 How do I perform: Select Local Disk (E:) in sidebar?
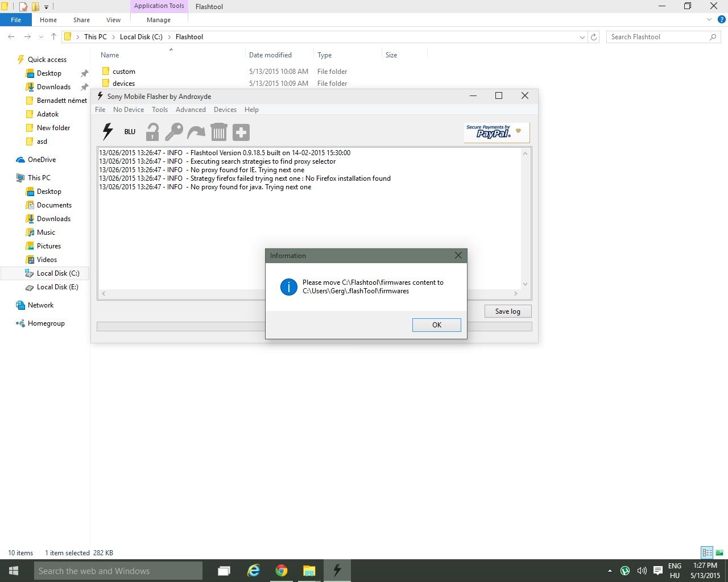tap(57, 287)
